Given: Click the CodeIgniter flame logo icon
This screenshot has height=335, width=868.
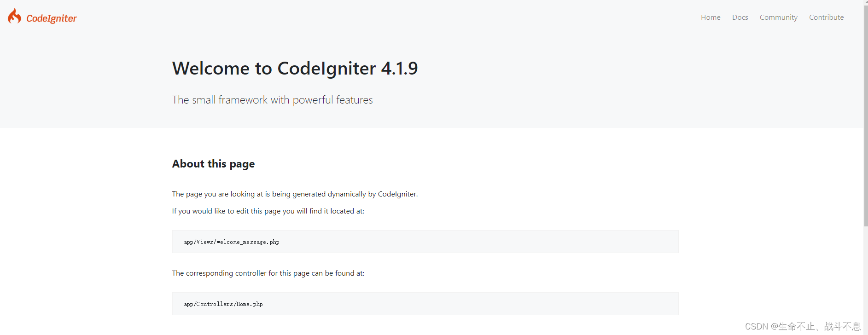Looking at the screenshot, I should (14, 16).
